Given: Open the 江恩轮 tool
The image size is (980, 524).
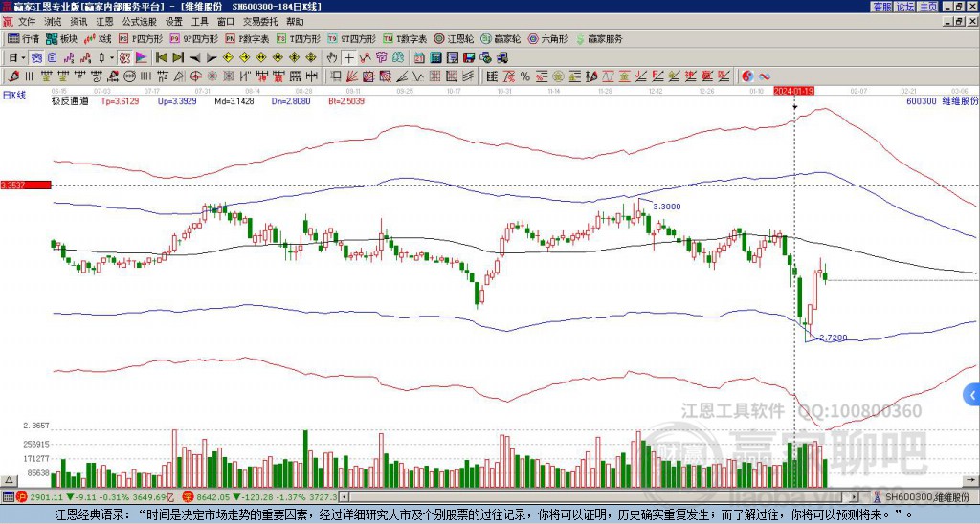Looking at the screenshot, I should [x=455, y=38].
